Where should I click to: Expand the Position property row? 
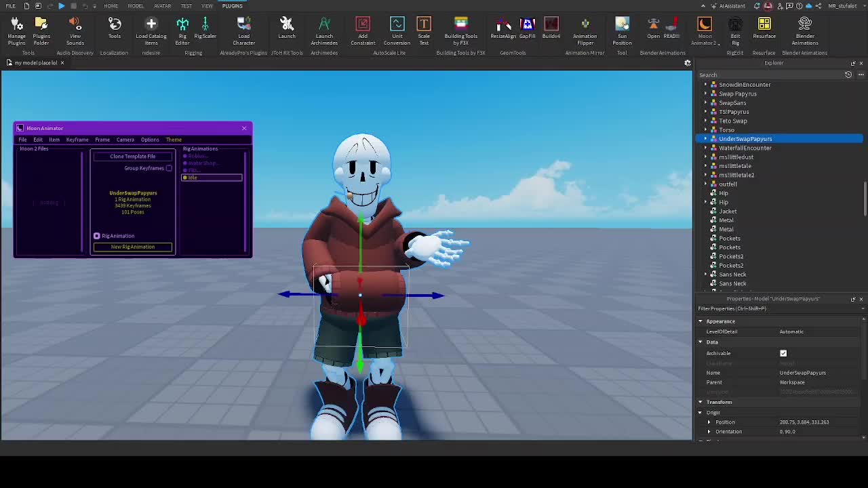point(709,422)
